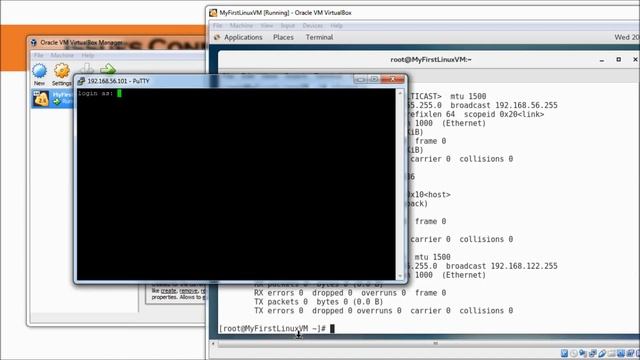Maximize the PuTTY window
The width and height of the screenshot is (640, 360).
[373, 79]
